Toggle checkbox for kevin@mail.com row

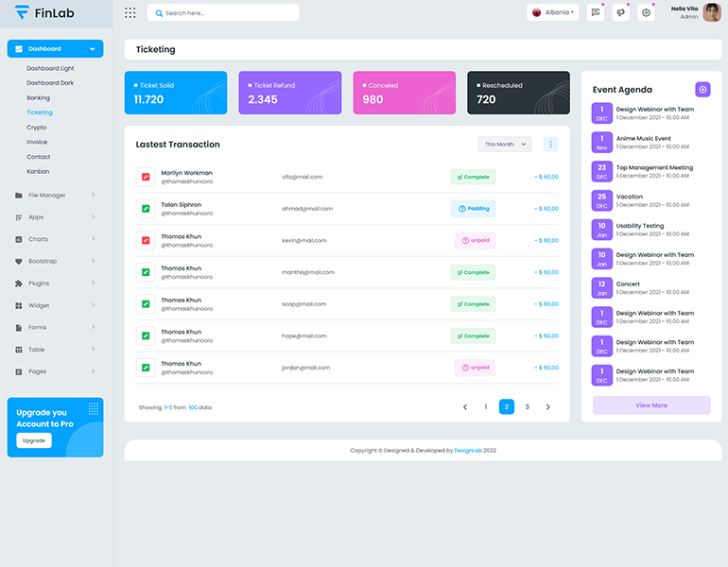click(x=146, y=240)
